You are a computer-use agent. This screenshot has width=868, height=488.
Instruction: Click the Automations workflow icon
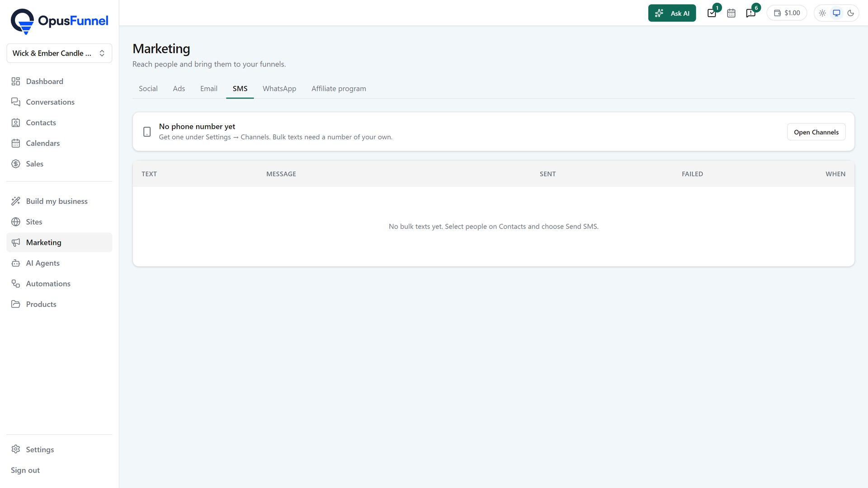coord(16,284)
